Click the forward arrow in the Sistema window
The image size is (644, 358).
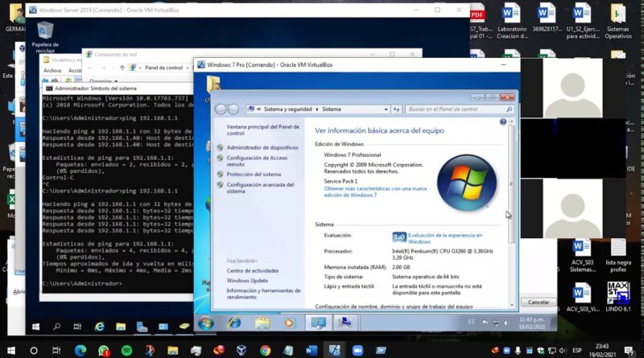[x=233, y=109]
